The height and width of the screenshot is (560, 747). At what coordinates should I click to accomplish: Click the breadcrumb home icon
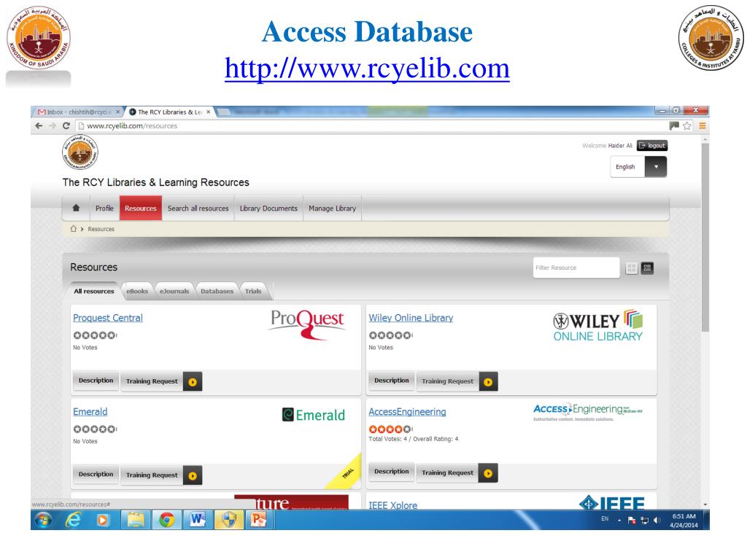click(x=74, y=228)
